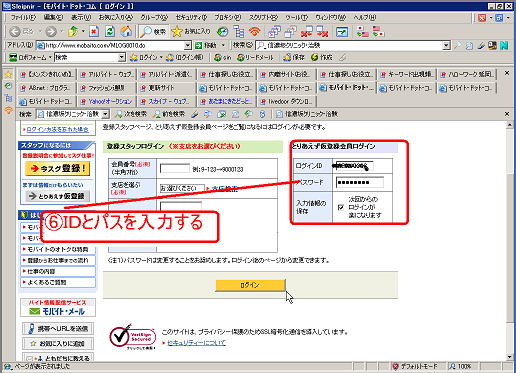
Task: Switch to the Yahoo!オークション tab
Action: [x=106, y=101]
